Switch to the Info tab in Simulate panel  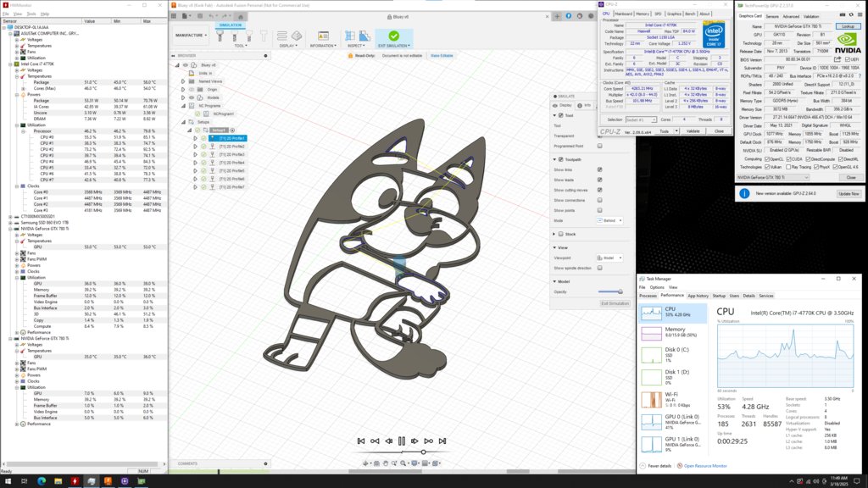click(x=585, y=105)
